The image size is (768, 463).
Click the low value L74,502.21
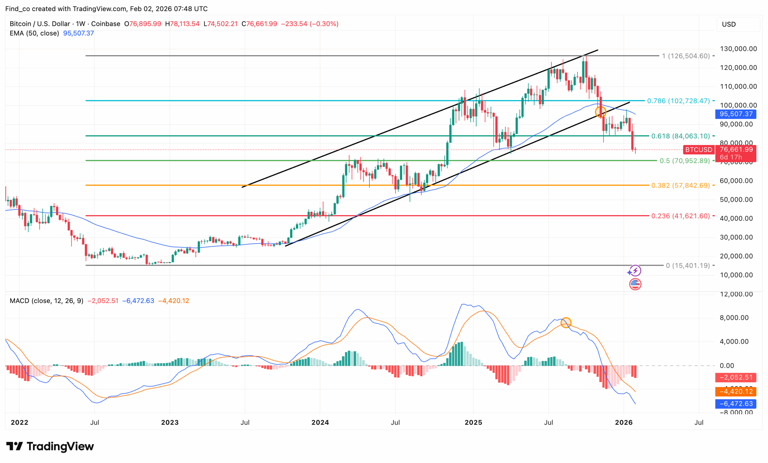click(220, 24)
